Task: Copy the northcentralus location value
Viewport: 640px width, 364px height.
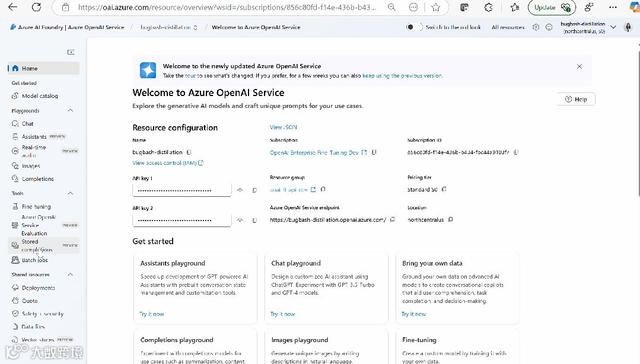Action: click(451, 219)
